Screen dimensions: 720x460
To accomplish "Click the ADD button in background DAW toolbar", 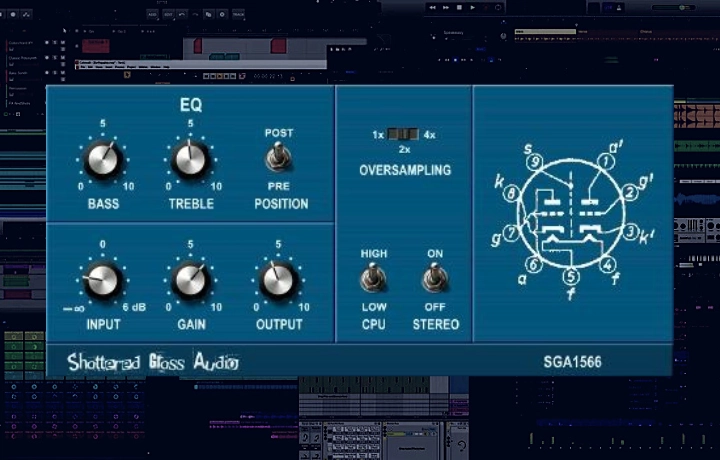I will pos(152,14).
